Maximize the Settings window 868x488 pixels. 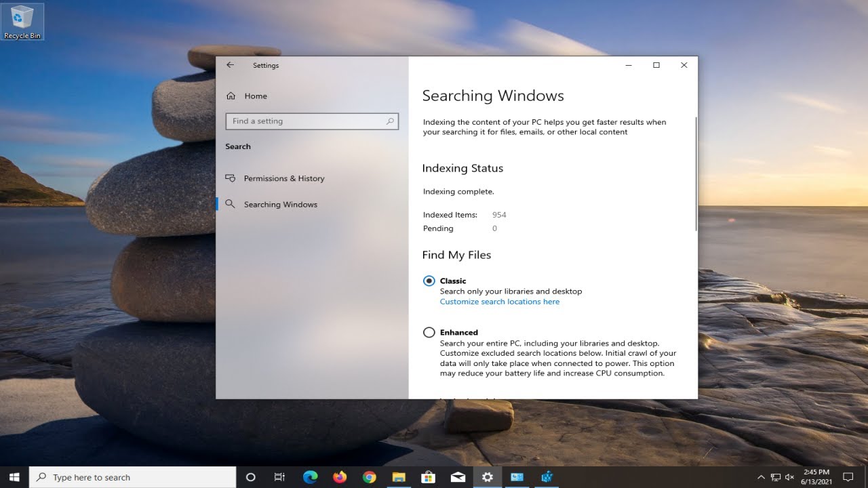(656, 65)
